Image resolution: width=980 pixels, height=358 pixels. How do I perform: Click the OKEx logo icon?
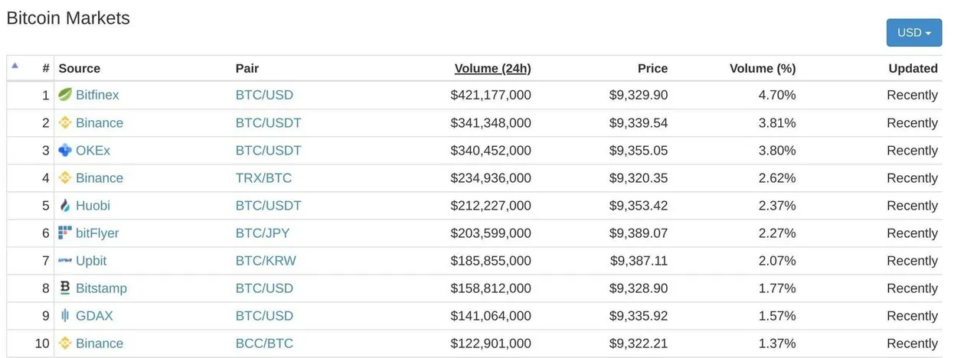tap(65, 150)
